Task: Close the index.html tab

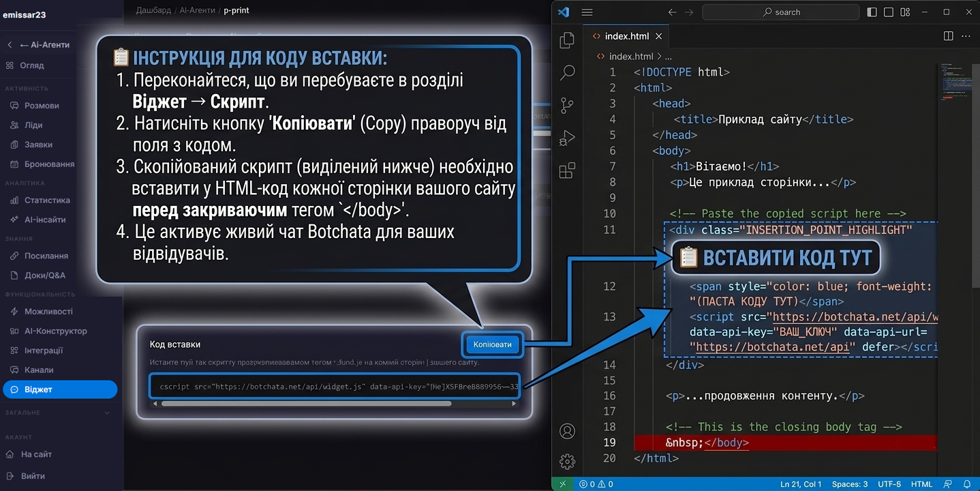Action: click(x=658, y=36)
